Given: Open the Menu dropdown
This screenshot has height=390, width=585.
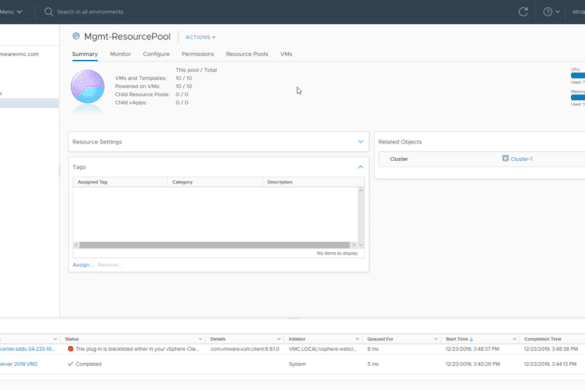Looking at the screenshot, I should click(x=11, y=12).
